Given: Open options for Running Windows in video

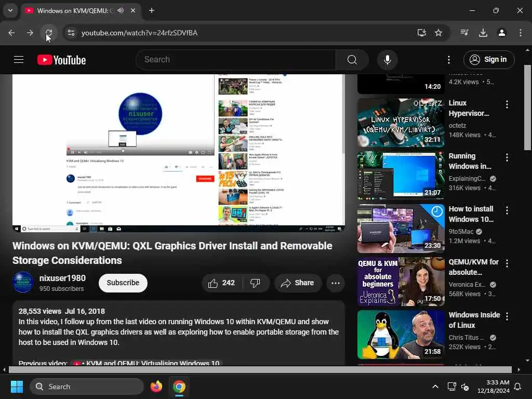Looking at the screenshot, I should [x=507, y=157].
